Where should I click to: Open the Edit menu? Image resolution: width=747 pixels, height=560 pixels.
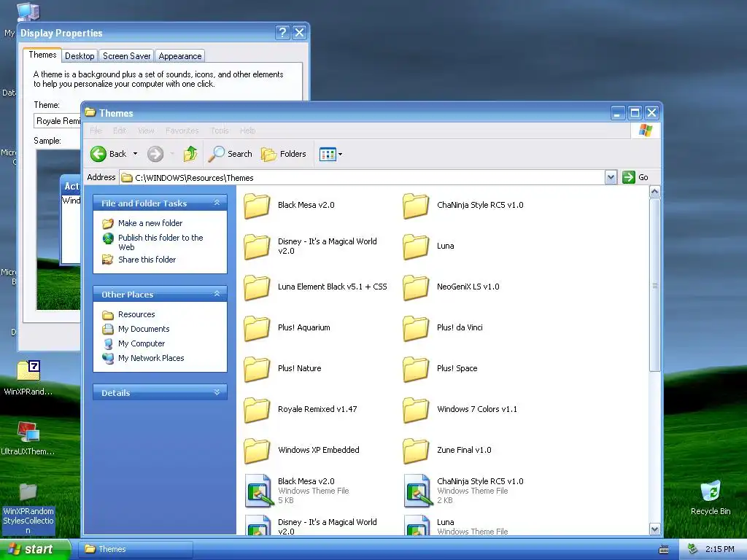(x=120, y=131)
